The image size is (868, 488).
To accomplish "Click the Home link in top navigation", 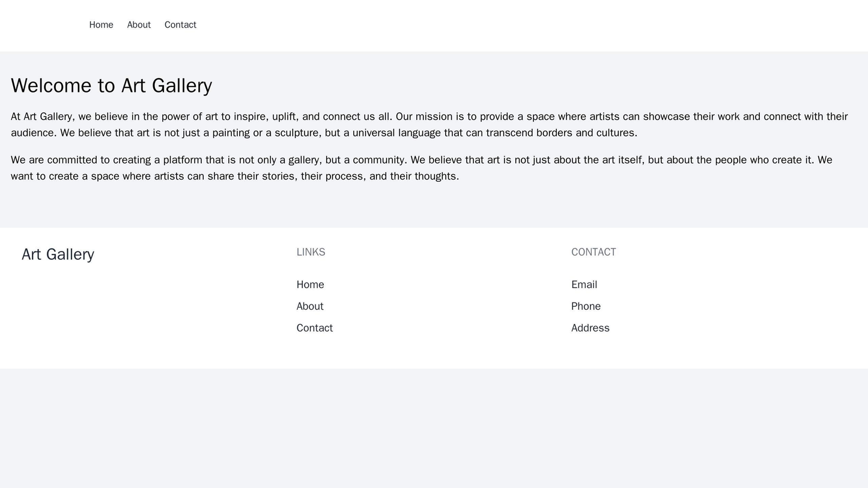I will (x=101, y=25).
